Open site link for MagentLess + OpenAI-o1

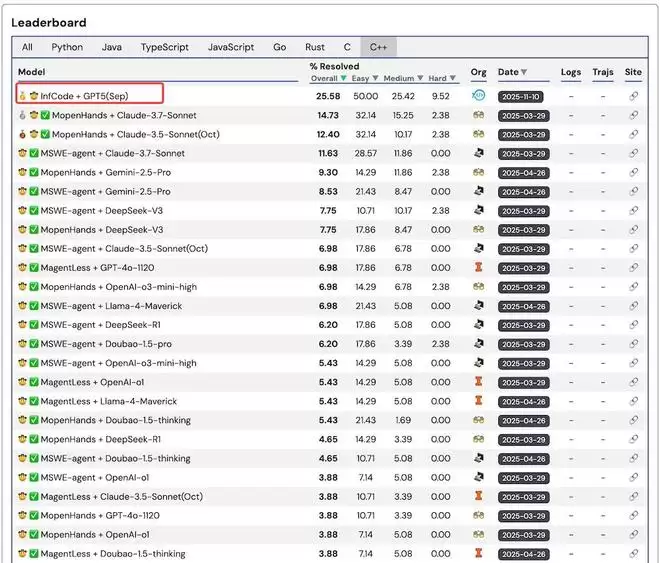click(x=633, y=382)
